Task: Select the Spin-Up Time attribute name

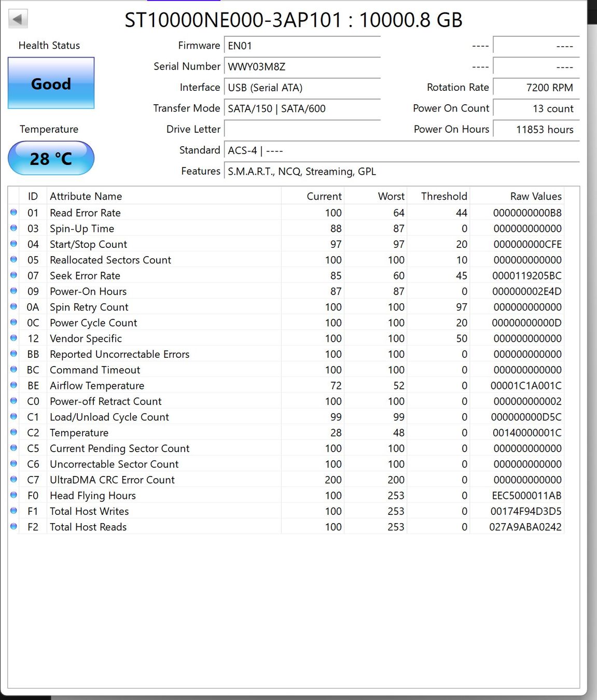Action: click(82, 229)
